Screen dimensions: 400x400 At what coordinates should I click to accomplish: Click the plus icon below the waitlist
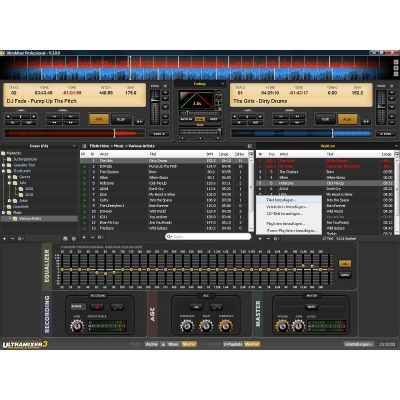(260, 239)
